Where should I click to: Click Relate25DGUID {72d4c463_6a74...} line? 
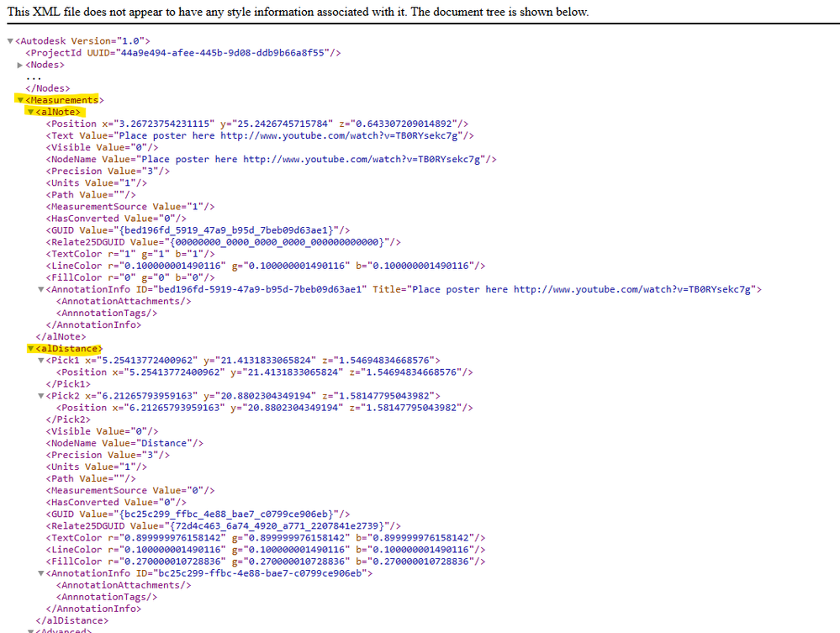[224, 526]
